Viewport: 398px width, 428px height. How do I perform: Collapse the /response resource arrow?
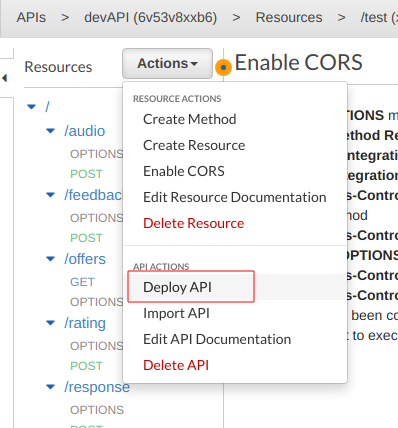click(50, 387)
